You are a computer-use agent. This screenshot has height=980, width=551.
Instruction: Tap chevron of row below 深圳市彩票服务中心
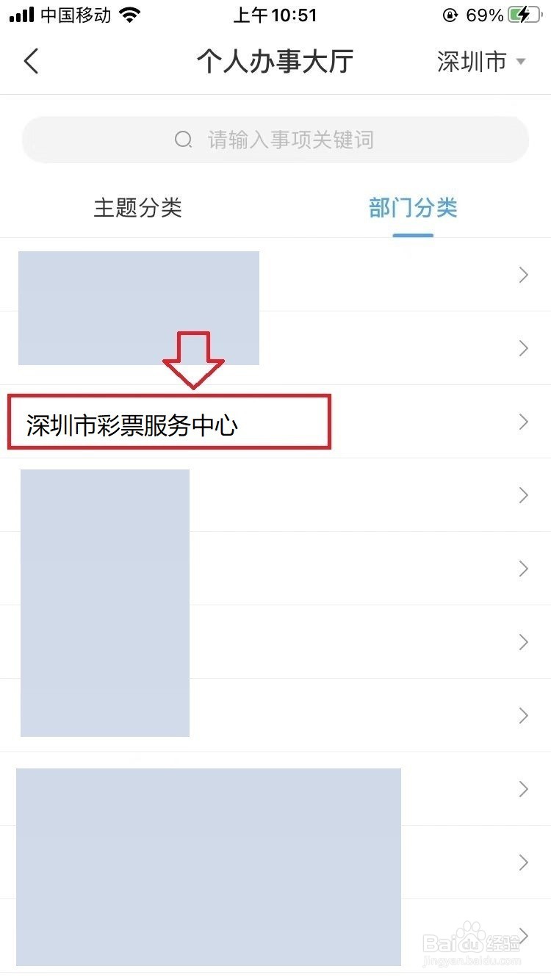pyautogui.click(x=524, y=495)
